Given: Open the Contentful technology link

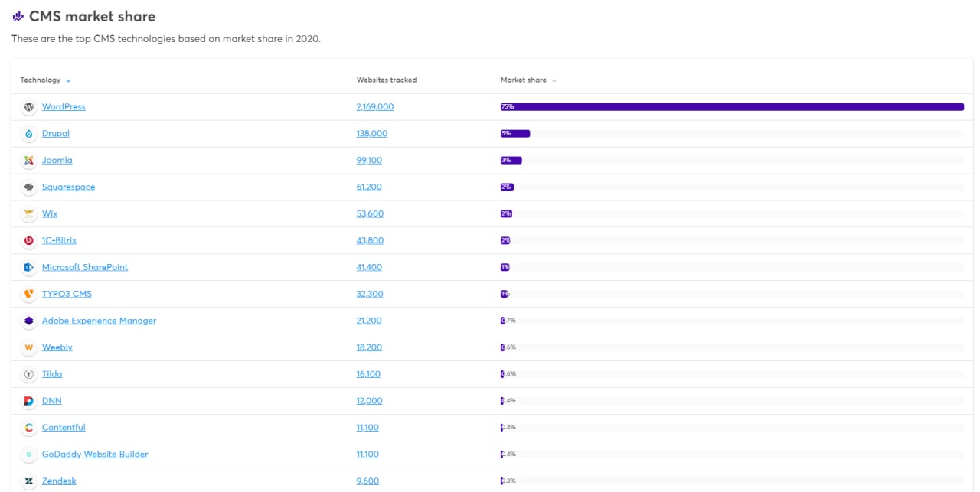Looking at the screenshot, I should click(x=64, y=428).
